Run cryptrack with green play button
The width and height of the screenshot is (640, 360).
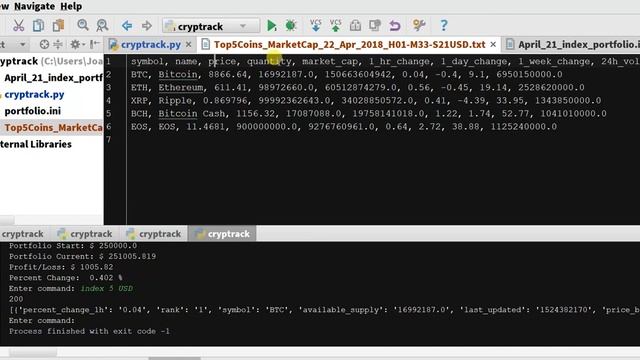(x=271, y=26)
